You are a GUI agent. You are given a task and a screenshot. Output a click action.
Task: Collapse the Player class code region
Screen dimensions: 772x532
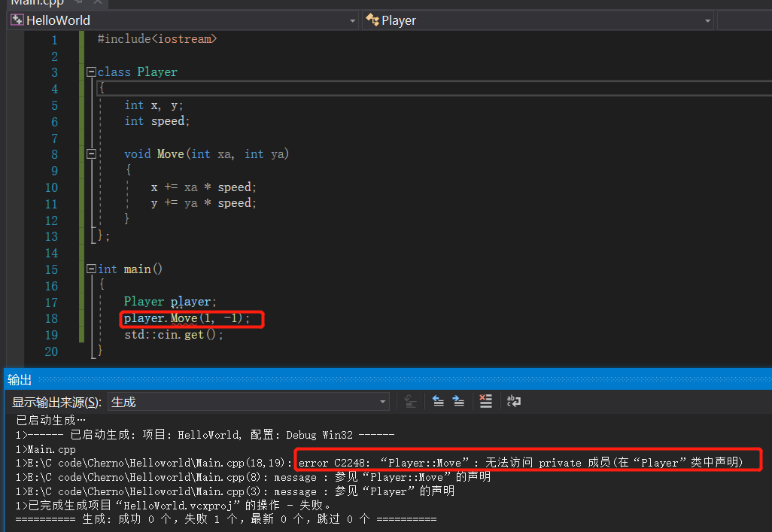click(x=90, y=71)
